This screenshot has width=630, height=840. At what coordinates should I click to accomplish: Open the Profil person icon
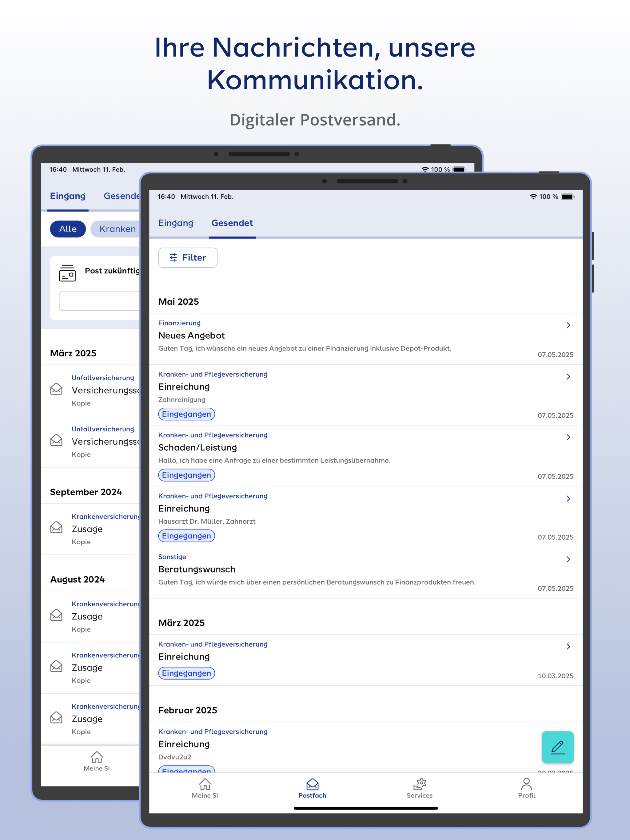[527, 784]
